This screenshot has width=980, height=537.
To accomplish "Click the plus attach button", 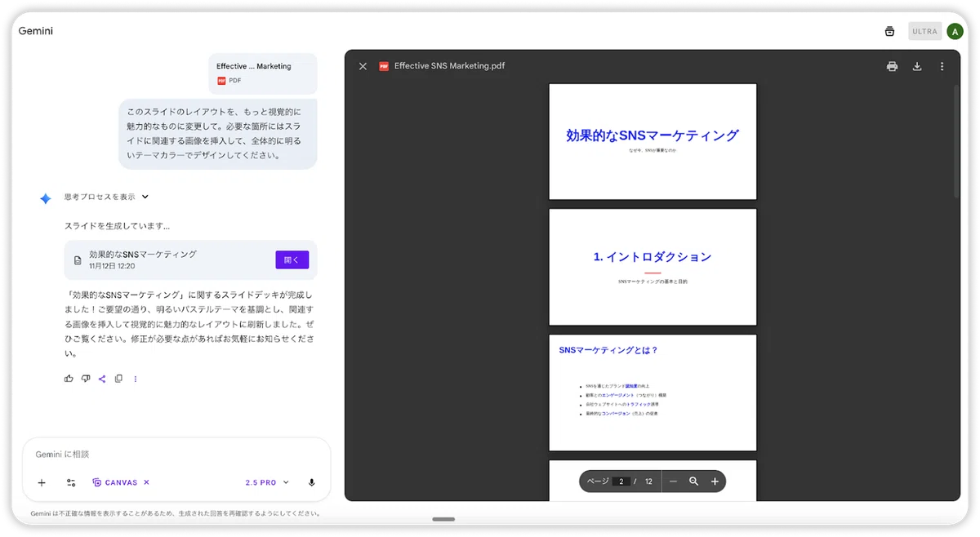I will 42,482.
